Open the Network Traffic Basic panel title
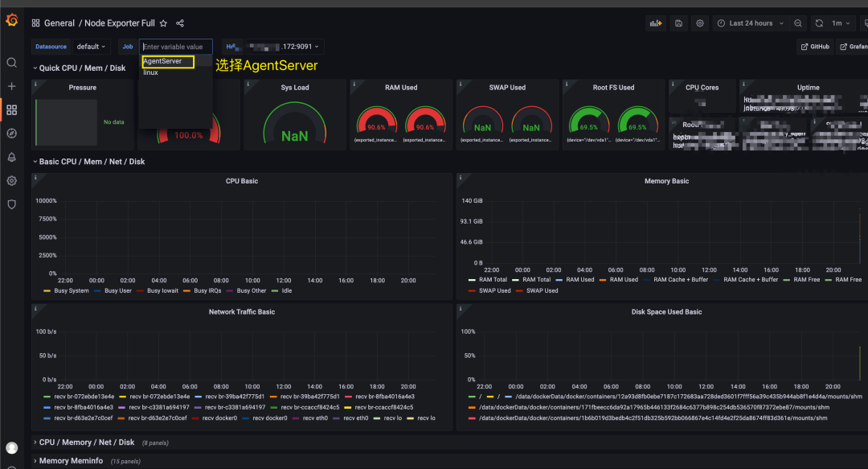This screenshot has height=469, width=868. (x=242, y=312)
